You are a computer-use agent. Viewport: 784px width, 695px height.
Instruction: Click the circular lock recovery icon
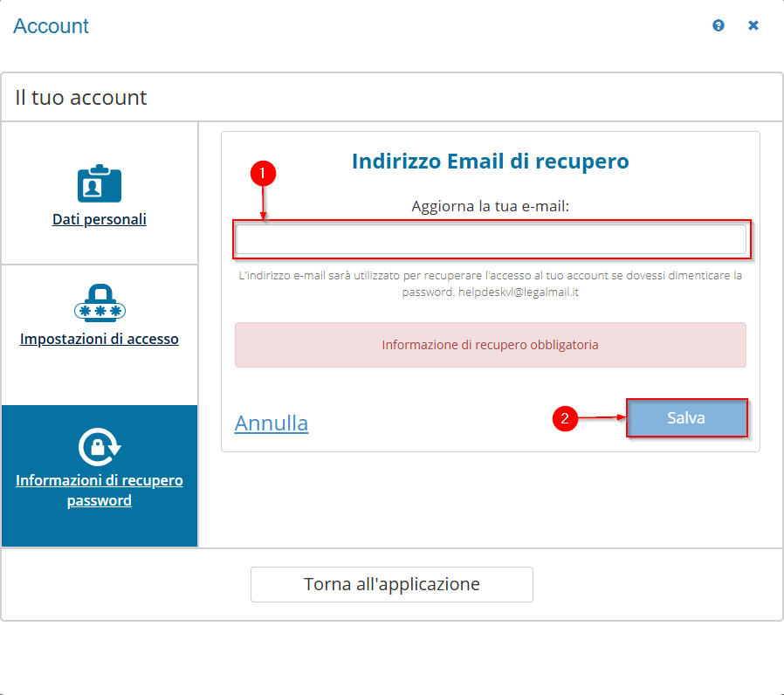(x=100, y=446)
